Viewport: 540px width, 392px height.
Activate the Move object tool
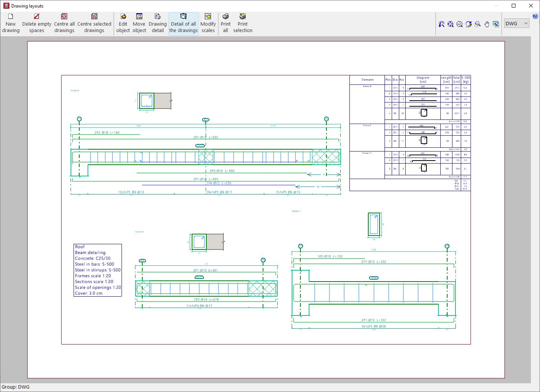[x=139, y=23]
